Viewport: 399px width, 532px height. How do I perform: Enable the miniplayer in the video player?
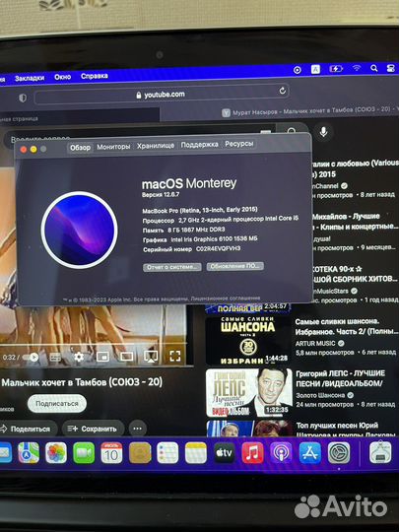pos(102,357)
